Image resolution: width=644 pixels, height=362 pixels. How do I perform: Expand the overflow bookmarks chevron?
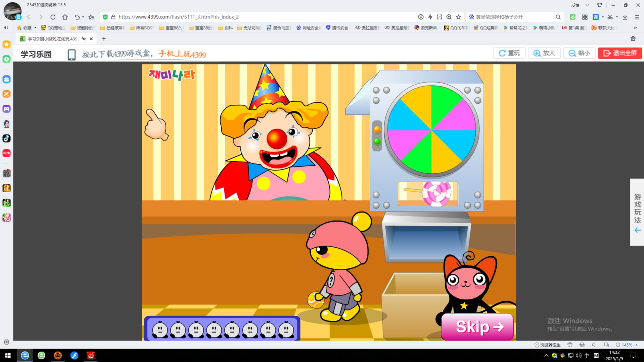(x=635, y=28)
